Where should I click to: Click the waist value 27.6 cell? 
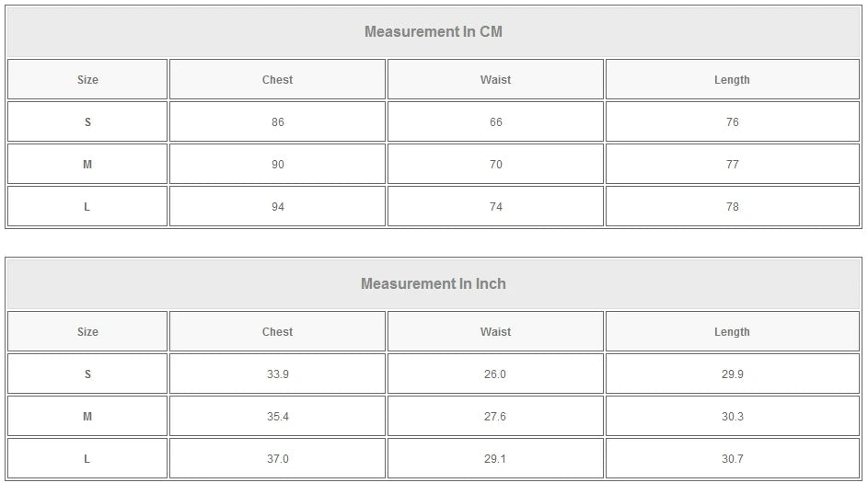(x=495, y=417)
